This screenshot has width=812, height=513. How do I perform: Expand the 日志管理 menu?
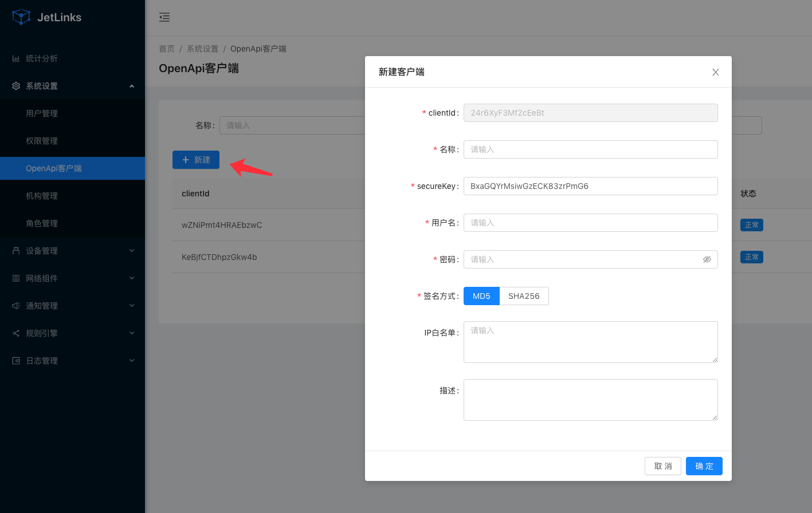click(x=132, y=361)
